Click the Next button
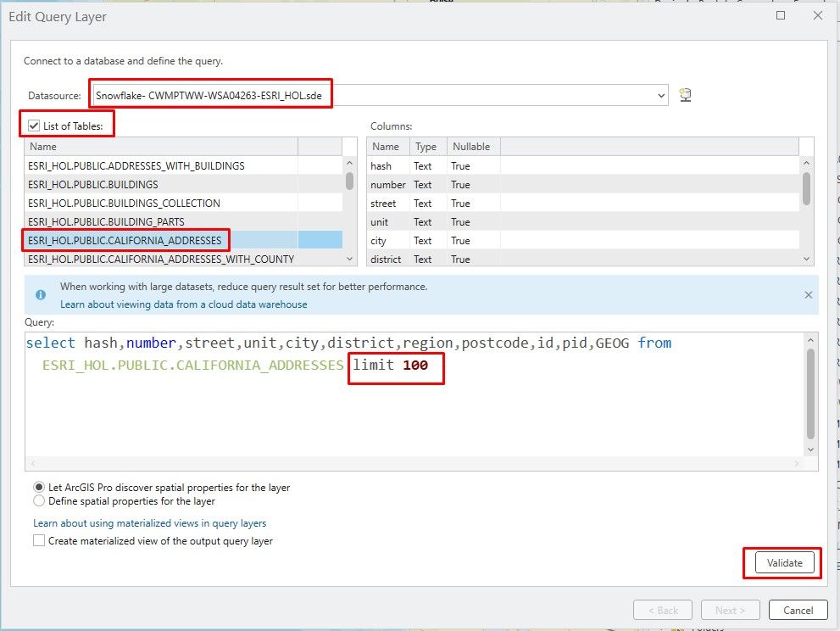Viewport: 840px width, 631px height. pyautogui.click(x=730, y=610)
